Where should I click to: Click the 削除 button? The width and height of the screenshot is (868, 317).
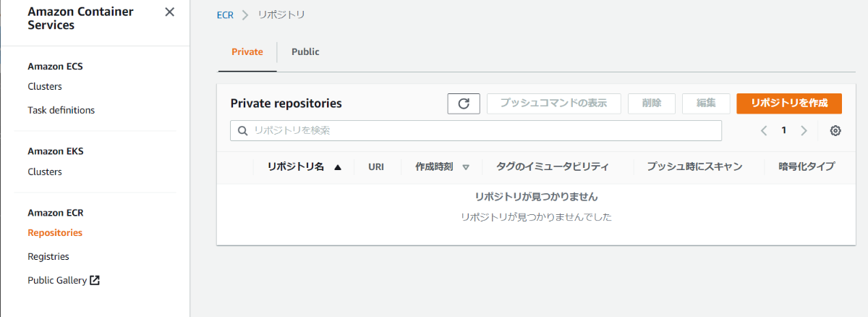(651, 103)
